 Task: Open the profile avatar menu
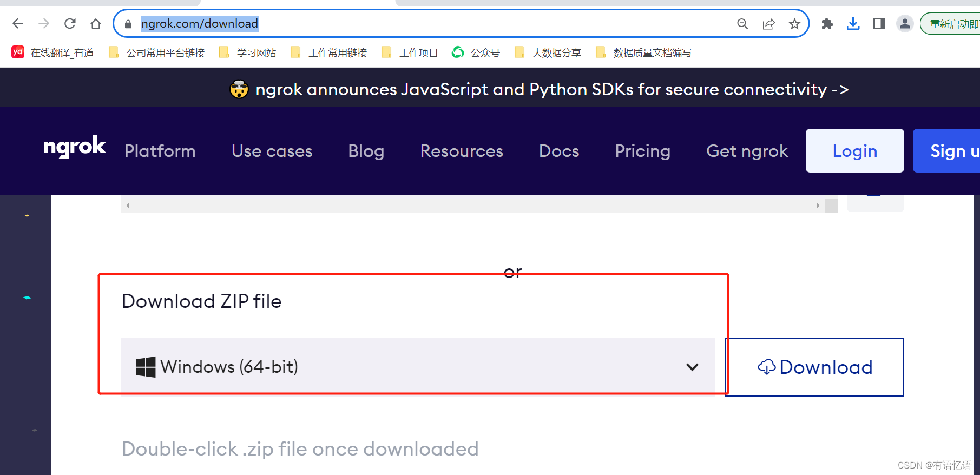905,24
